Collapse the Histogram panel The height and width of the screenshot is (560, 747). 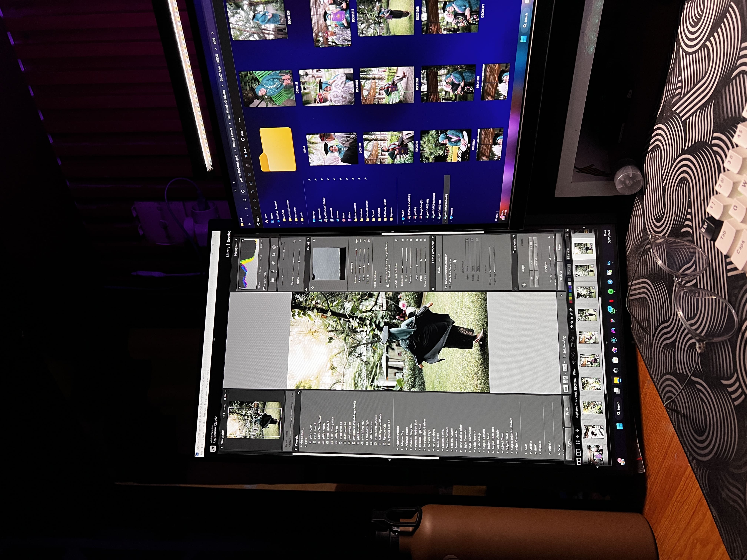pyautogui.click(x=236, y=239)
